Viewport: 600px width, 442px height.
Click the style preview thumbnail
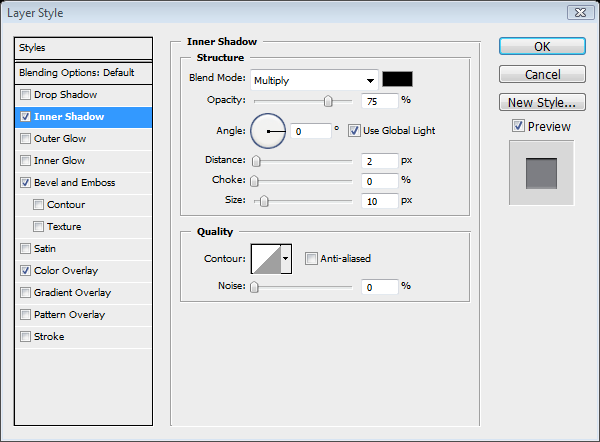click(541, 173)
